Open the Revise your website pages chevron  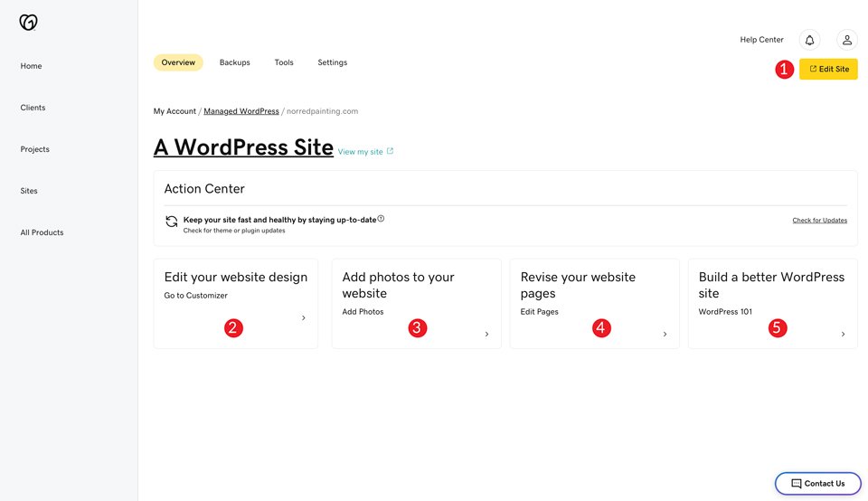665,334
